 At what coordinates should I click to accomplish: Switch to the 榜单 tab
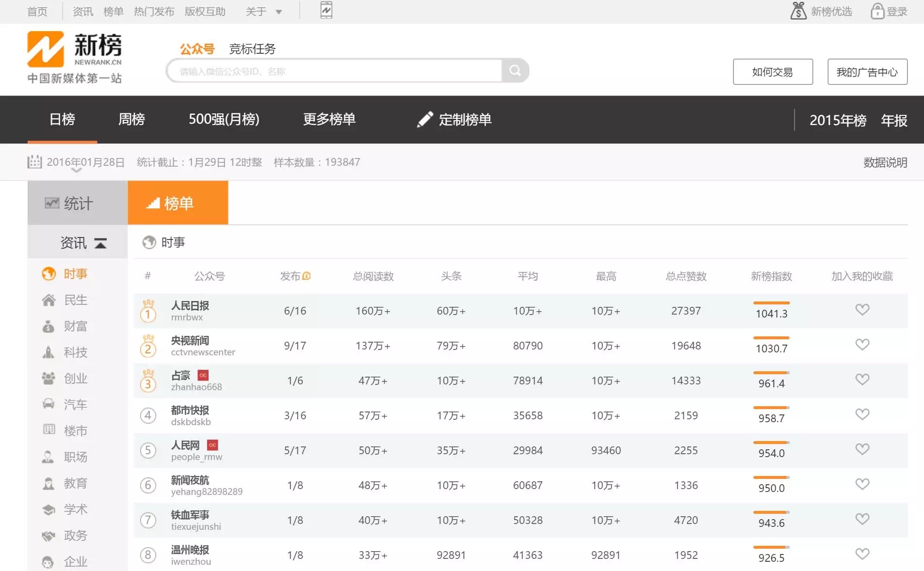point(178,203)
